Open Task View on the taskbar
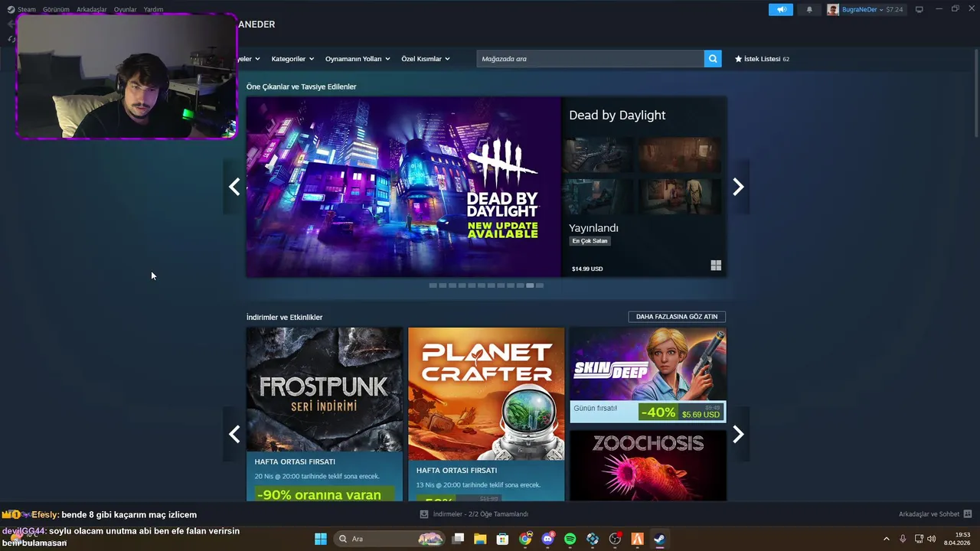Viewport: 980px width, 551px height. pyautogui.click(x=458, y=539)
